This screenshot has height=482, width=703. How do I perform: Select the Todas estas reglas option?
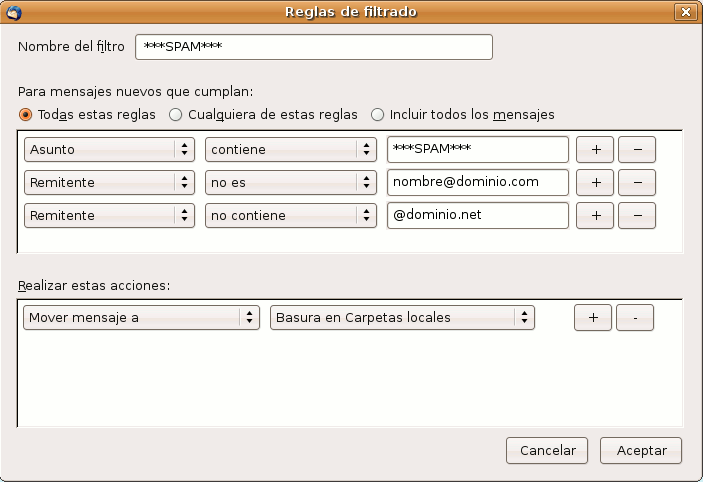(x=26, y=115)
